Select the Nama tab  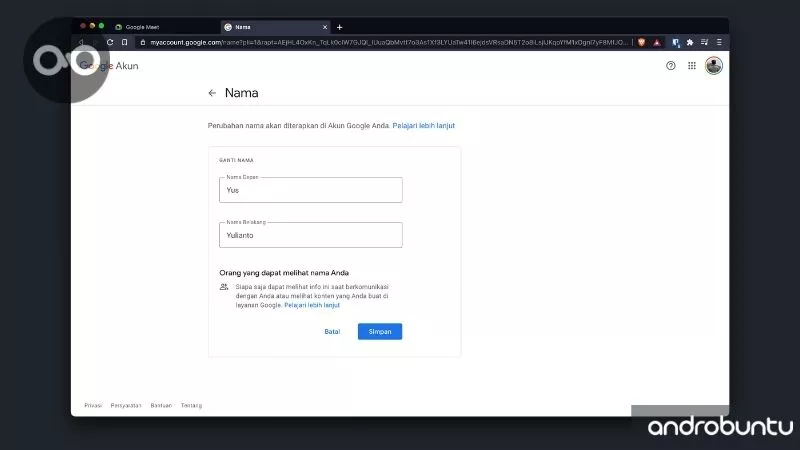pyautogui.click(x=276, y=27)
